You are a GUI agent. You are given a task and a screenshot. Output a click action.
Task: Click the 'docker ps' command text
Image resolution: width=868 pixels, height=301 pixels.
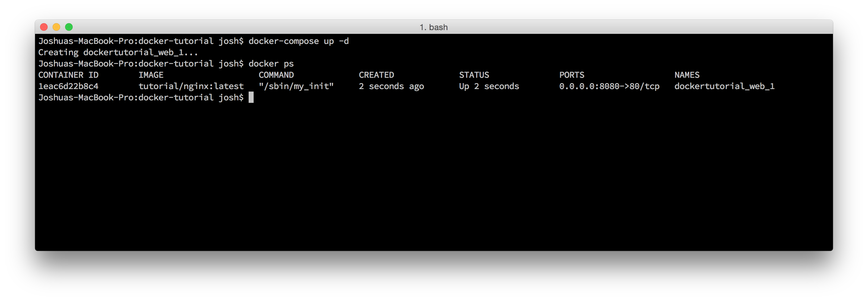click(271, 63)
